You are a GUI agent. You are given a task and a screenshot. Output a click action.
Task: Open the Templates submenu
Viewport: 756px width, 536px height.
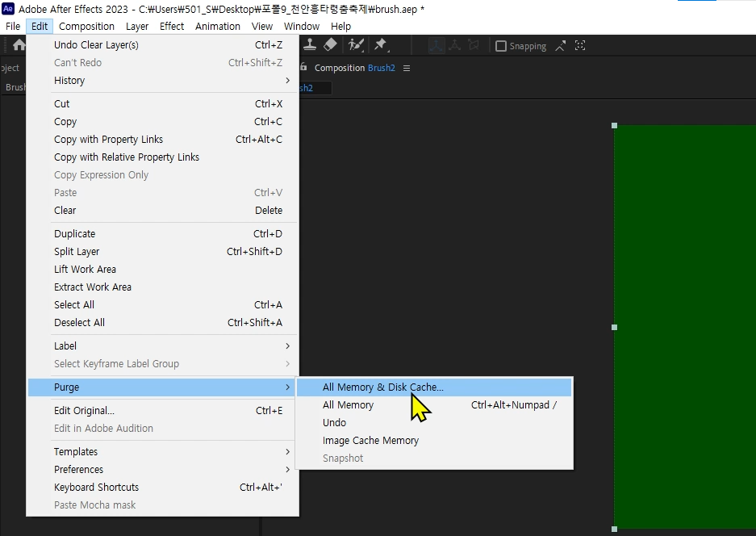pyautogui.click(x=163, y=451)
